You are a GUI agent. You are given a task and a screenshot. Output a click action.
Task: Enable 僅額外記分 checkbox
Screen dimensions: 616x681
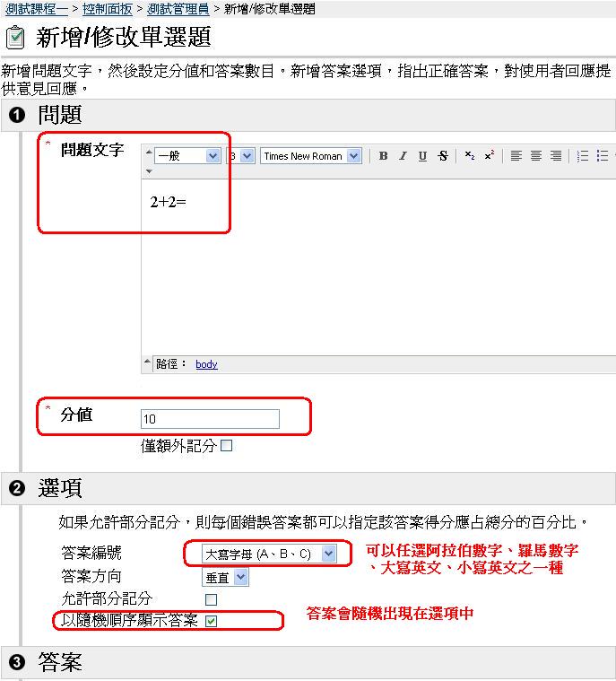coord(226,446)
